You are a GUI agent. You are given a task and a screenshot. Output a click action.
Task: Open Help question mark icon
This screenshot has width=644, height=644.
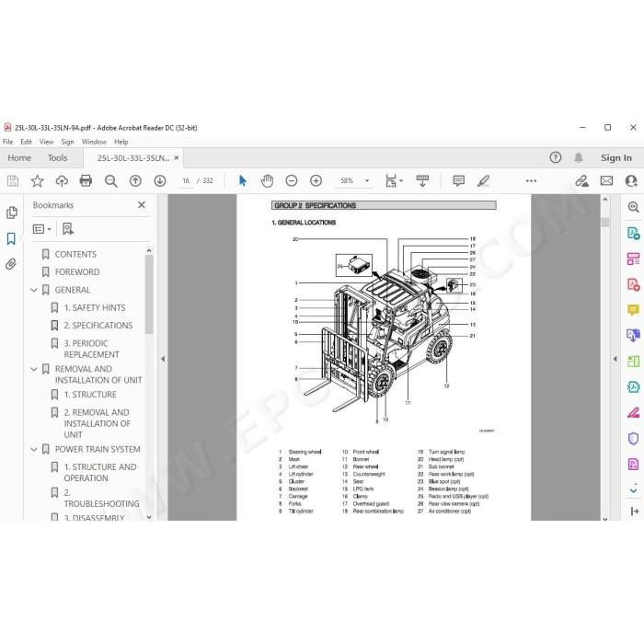click(556, 157)
